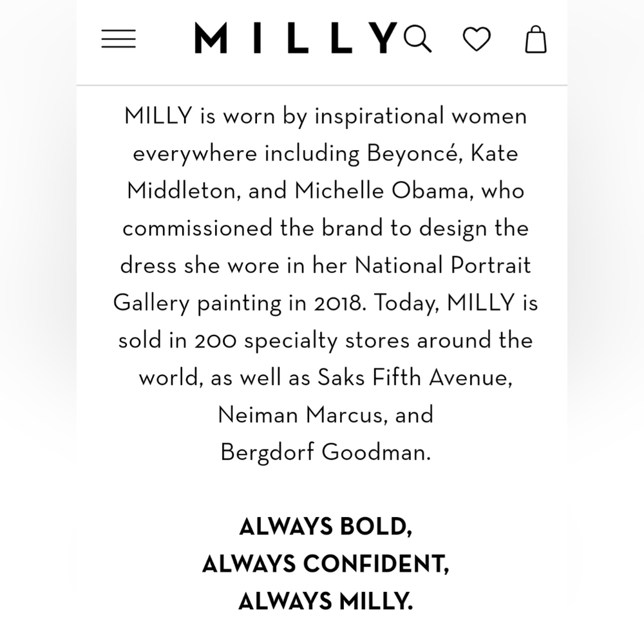
Task: Click the opening line "MILLY is worn by inspirational women"
Action: pyautogui.click(x=326, y=116)
